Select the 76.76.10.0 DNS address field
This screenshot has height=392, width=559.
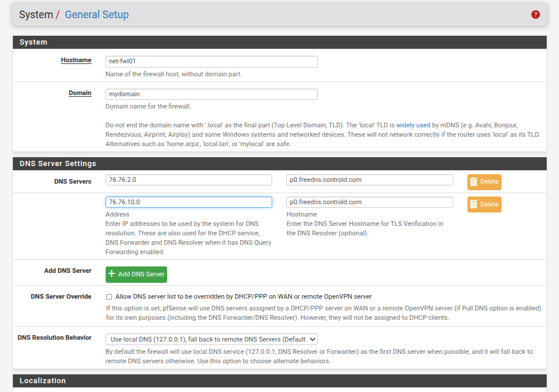pos(188,202)
